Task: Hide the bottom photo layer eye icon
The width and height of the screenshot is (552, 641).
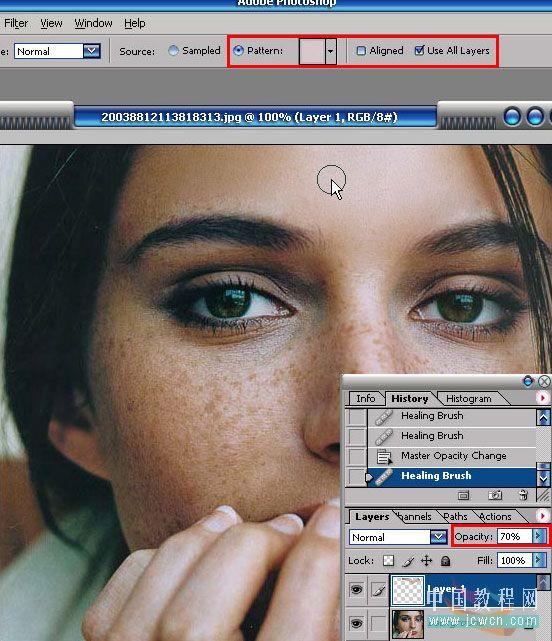Action: click(x=357, y=623)
